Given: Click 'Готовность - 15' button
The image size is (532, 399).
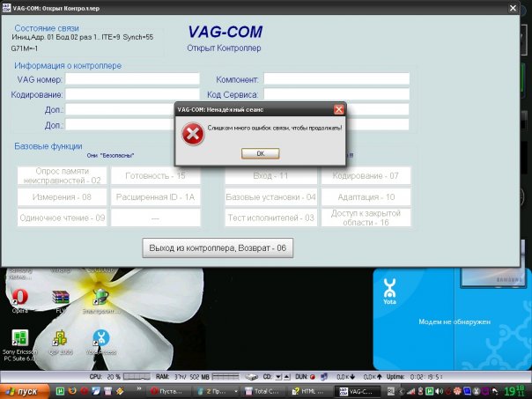Looking at the screenshot, I should (x=155, y=176).
